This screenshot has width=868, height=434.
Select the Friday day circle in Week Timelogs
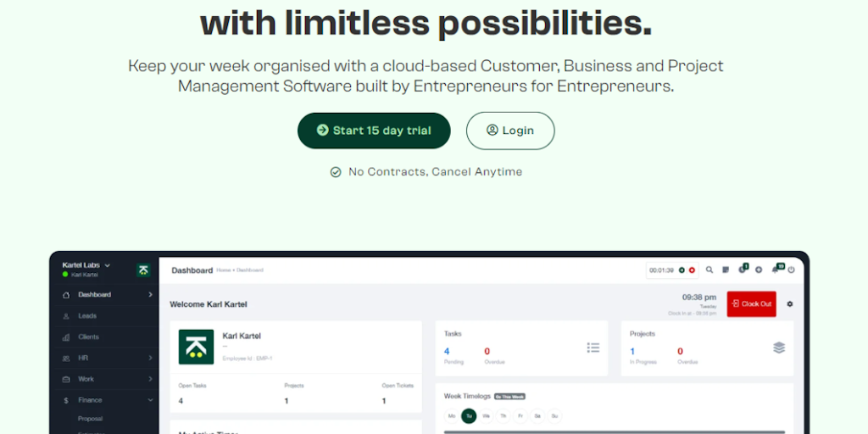point(520,416)
